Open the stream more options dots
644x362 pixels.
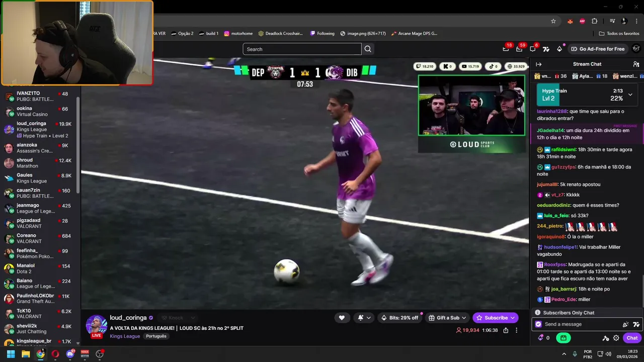pyautogui.click(x=516, y=330)
